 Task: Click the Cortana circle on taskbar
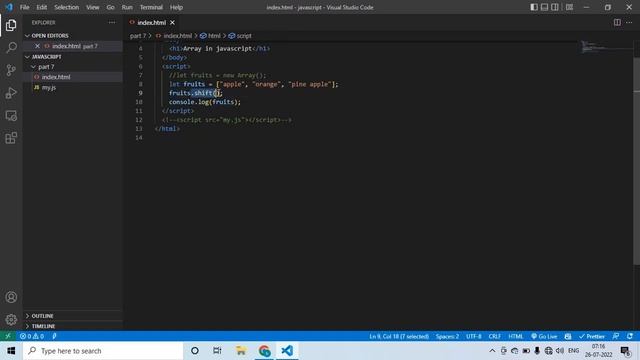(195, 351)
